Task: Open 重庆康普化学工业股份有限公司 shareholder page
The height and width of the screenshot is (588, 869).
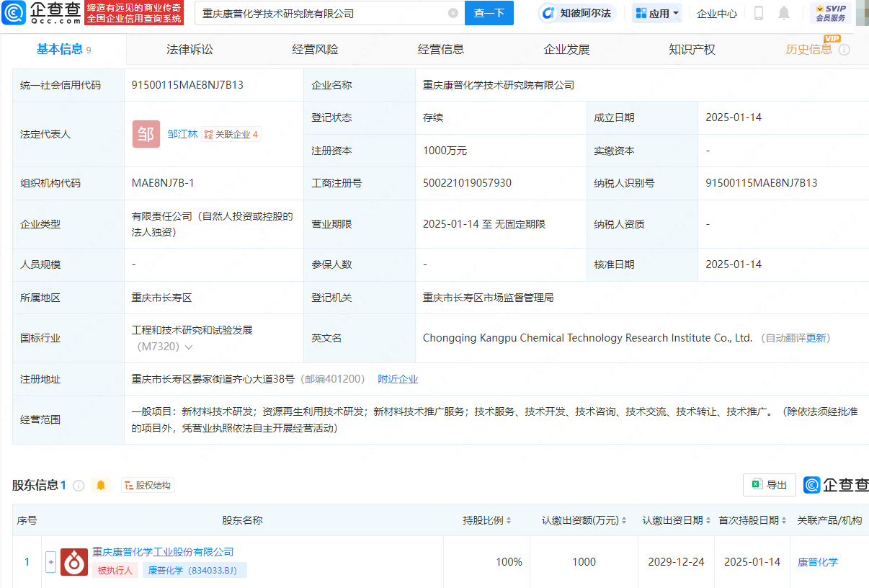Action: [x=163, y=552]
